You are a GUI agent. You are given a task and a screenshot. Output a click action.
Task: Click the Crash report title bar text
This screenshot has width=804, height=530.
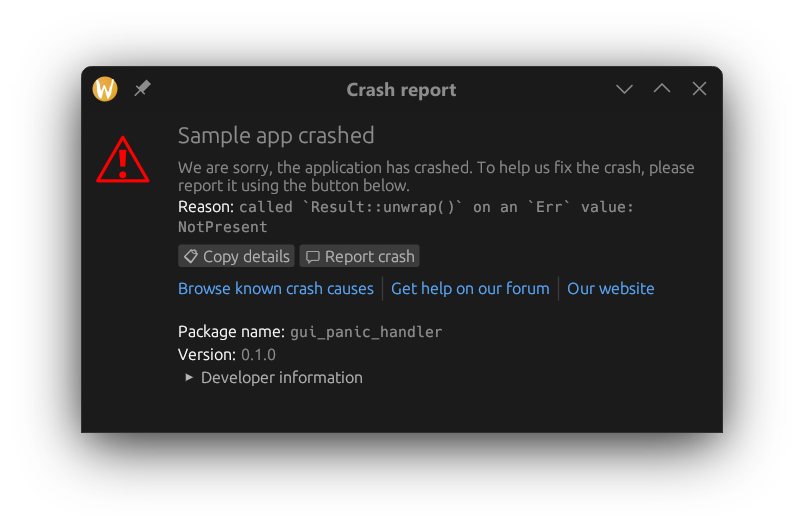[x=401, y=90]
